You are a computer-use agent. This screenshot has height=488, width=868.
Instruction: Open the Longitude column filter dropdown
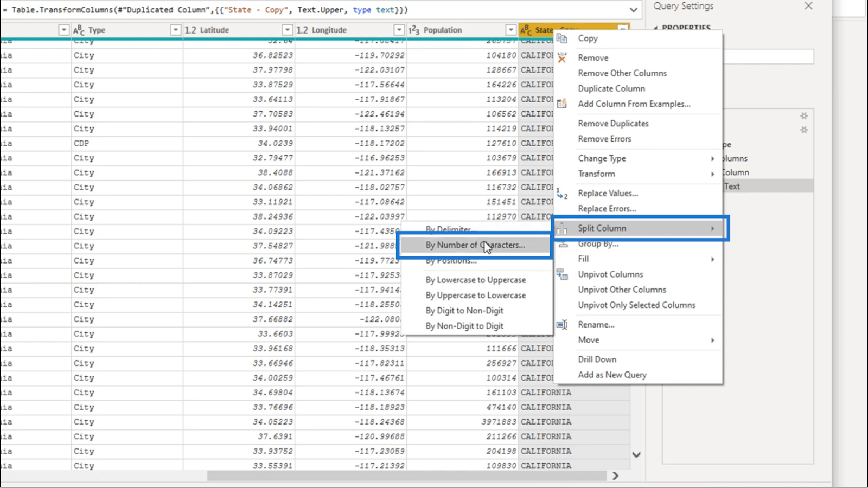click(399, 30)
